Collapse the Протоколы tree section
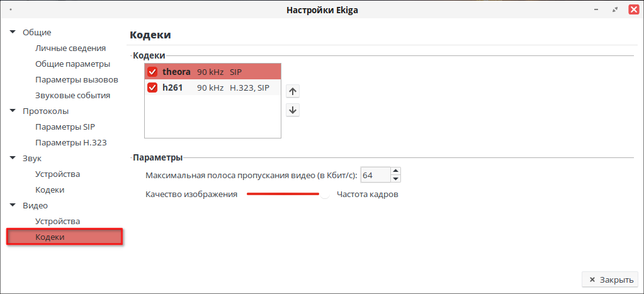 coord(13,111)
